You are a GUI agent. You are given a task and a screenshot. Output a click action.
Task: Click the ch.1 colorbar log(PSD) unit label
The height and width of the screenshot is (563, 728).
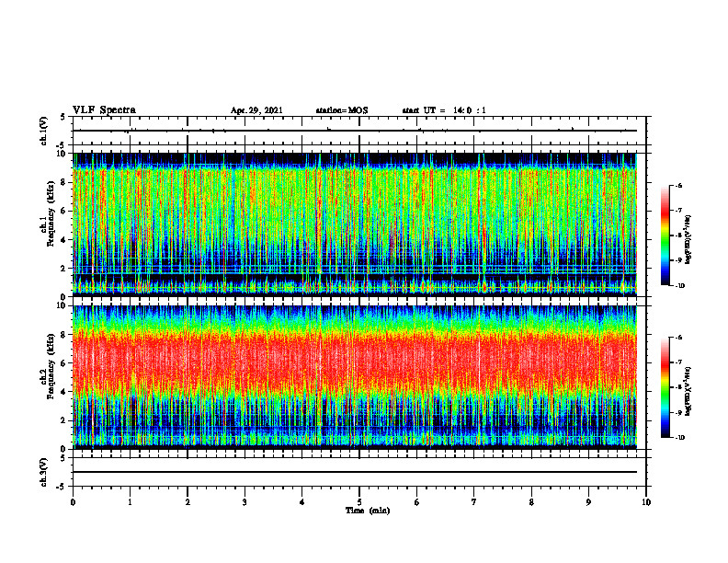pos(688,240)
